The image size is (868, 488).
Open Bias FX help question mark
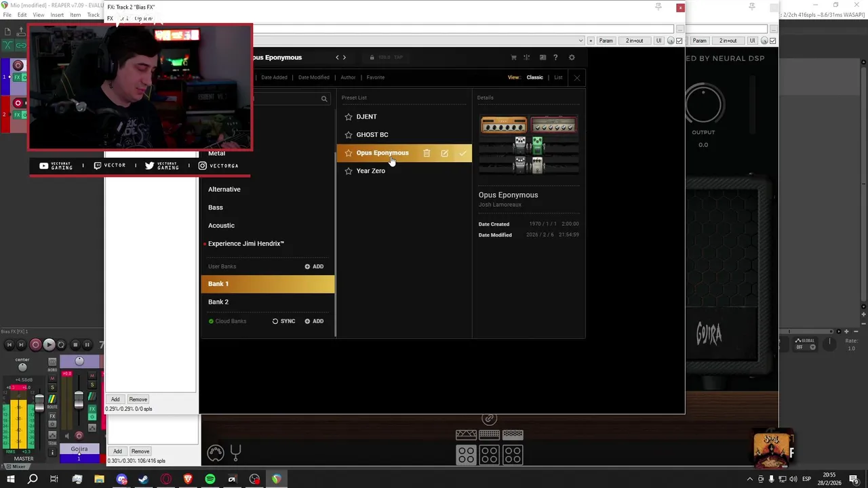click(x=555, y=58)
